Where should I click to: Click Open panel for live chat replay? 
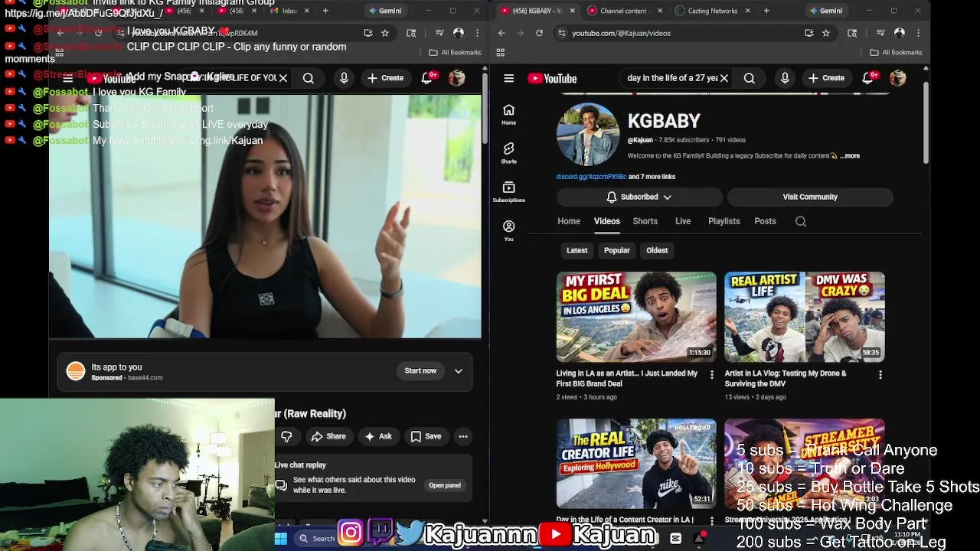point(445,485)
